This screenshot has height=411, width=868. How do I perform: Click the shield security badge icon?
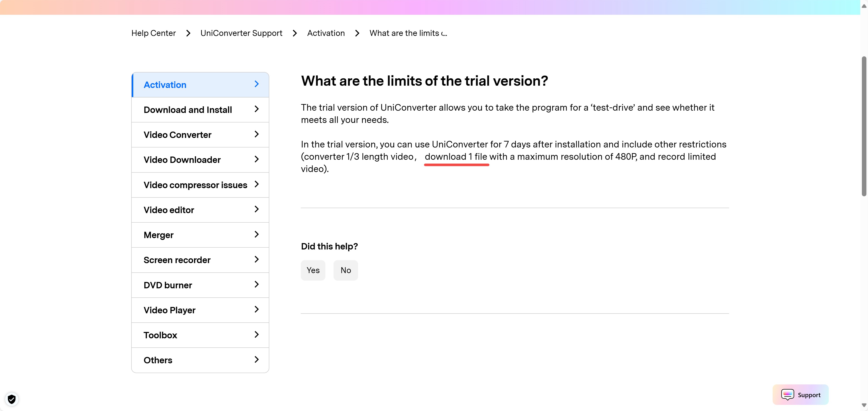tap(12, 399)
